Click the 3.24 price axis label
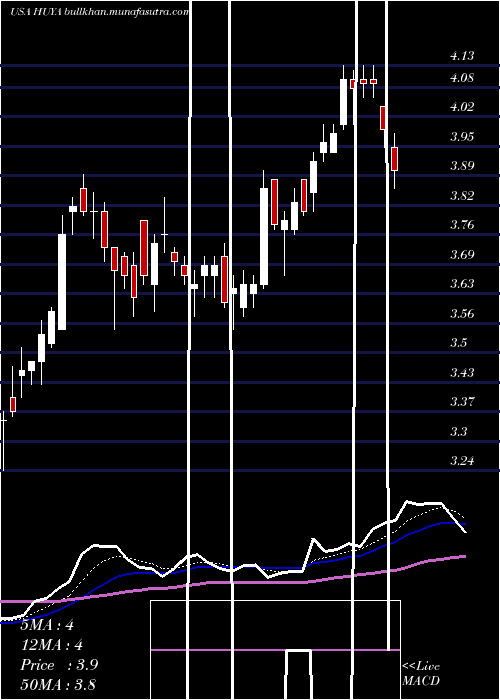This screenshot has height=700, width=500. click(x=462, y=461)
